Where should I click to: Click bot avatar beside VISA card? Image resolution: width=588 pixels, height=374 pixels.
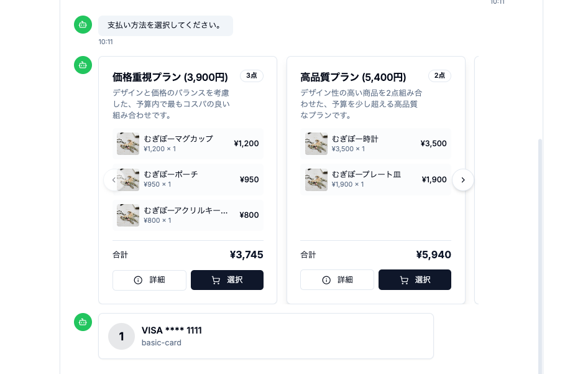pyautogui.click(x=83, y=322)
